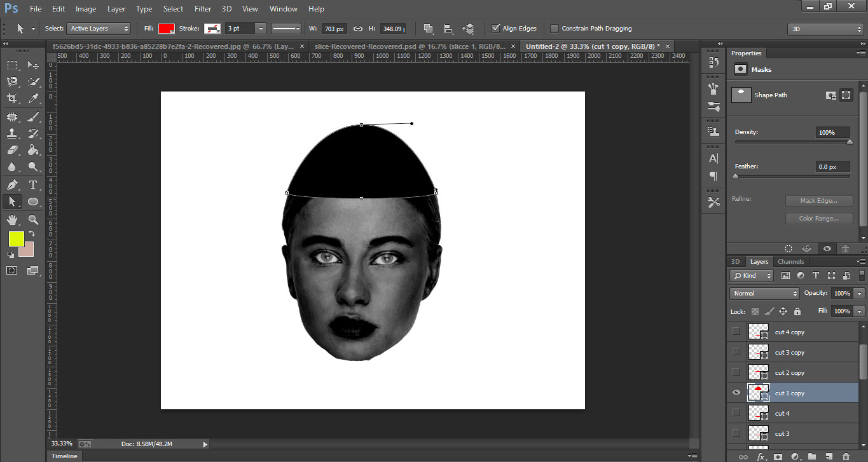Select the Eyedropper tool

click(33, 99)
